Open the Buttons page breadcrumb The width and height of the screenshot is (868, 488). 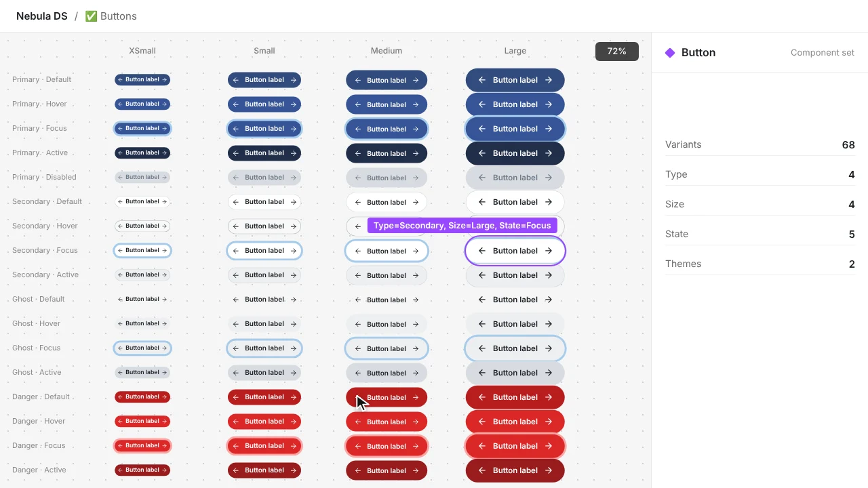pos(111,16)
